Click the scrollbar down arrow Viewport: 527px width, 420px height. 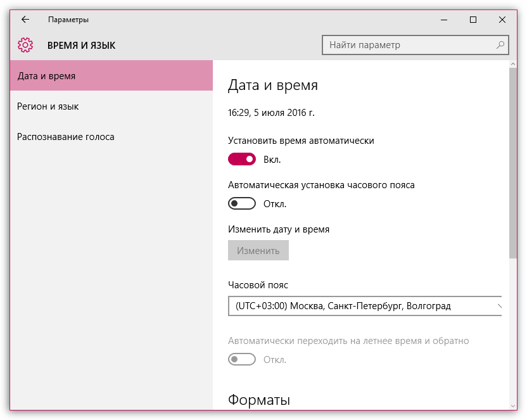[x=512, y=405]
